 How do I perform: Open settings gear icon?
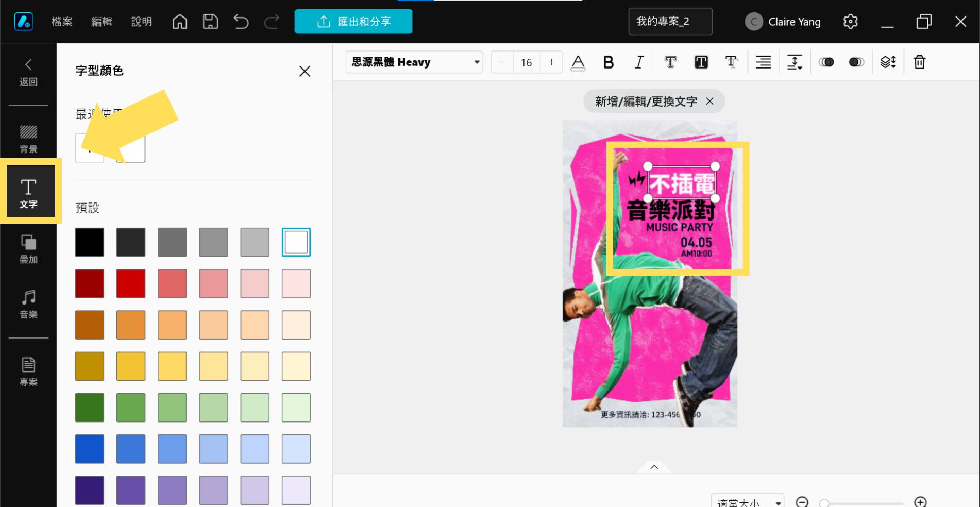tap(850, 22)
